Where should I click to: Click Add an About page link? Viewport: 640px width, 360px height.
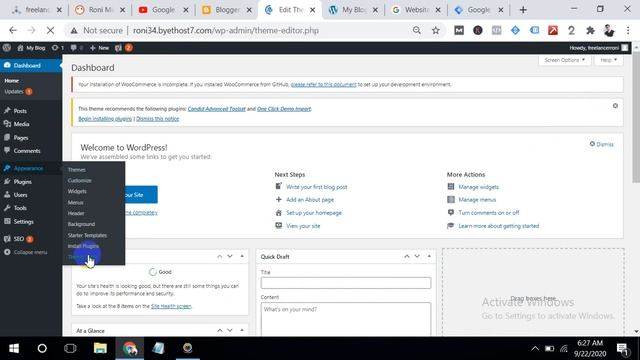(310, 200)
